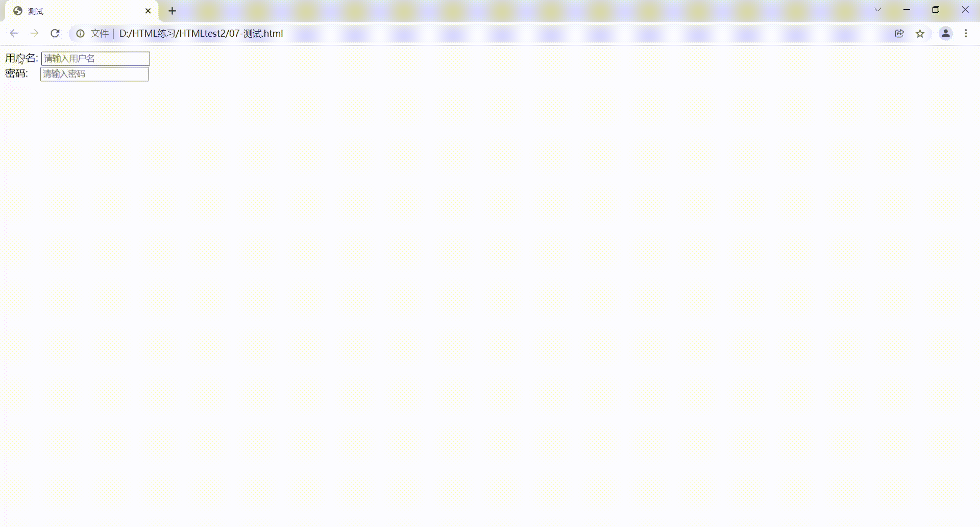Click the browser back arrow

[x=14, y=33]
